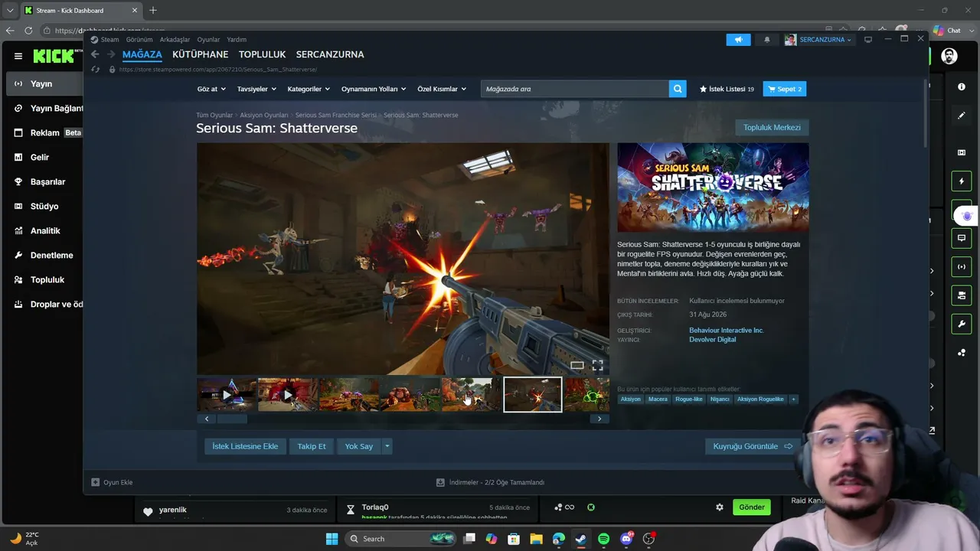
Task: Open Steam downloads status bar
Action: pyautogui.click(x=490, y=482)
